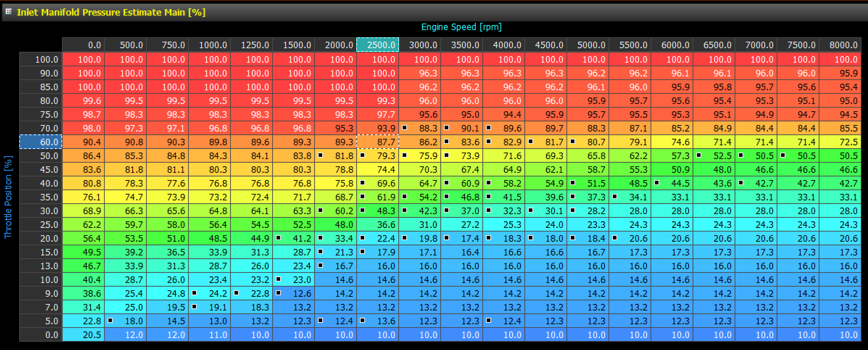The width and height of the screenshot is (868, 350).
Task: Select the 20.5 cell at zero throttle
Action: pos(83,335)
